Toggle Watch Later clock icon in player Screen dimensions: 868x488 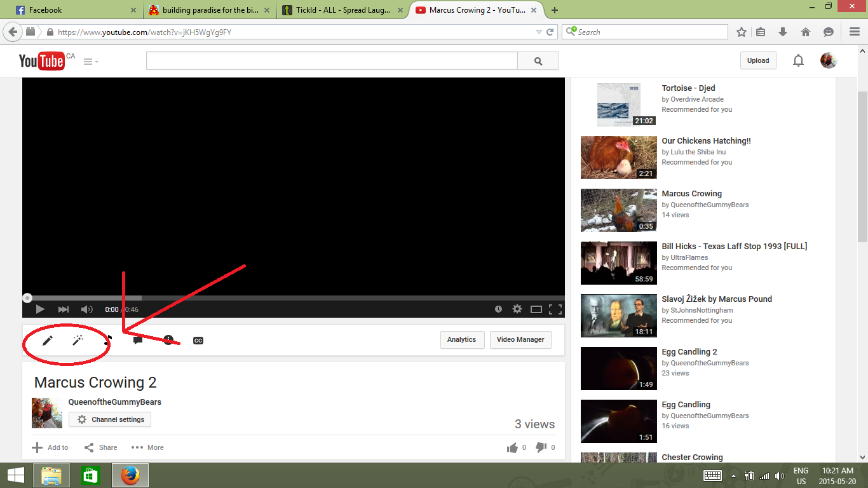(499, 309)
